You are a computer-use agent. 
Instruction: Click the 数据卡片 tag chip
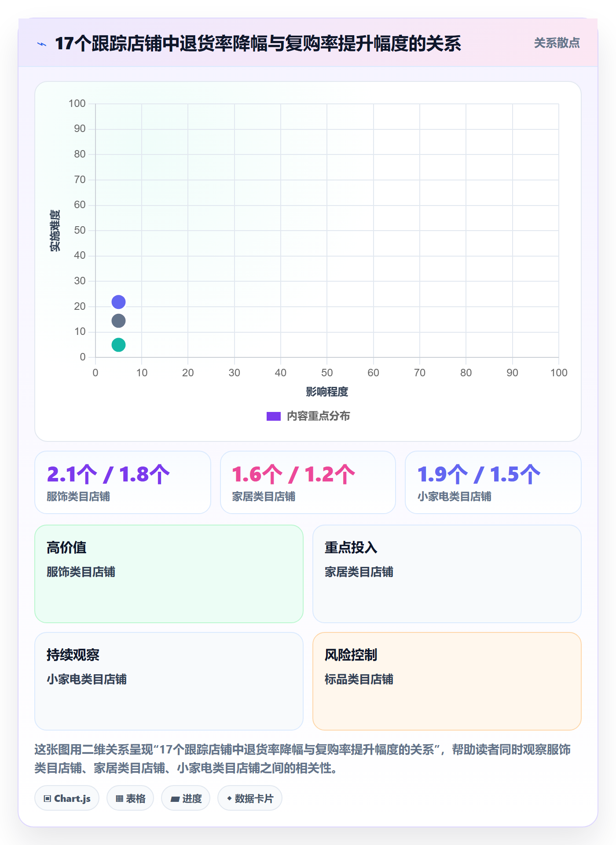click(250, 798)
